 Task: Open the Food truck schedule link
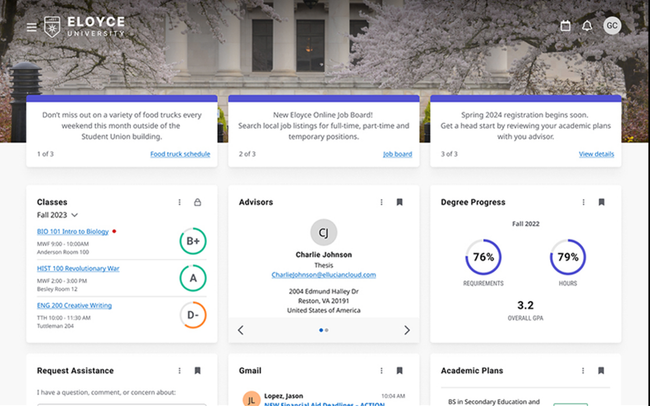pyautogui.click(x=180, y=154)
